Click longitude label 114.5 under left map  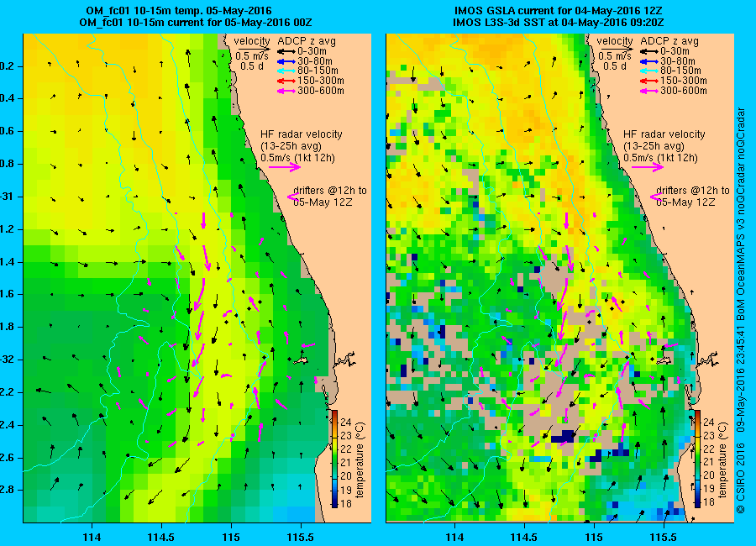click(161, 537)
